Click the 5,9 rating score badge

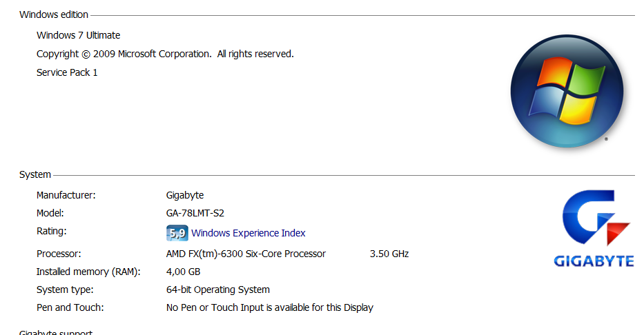tap(177, 233)
